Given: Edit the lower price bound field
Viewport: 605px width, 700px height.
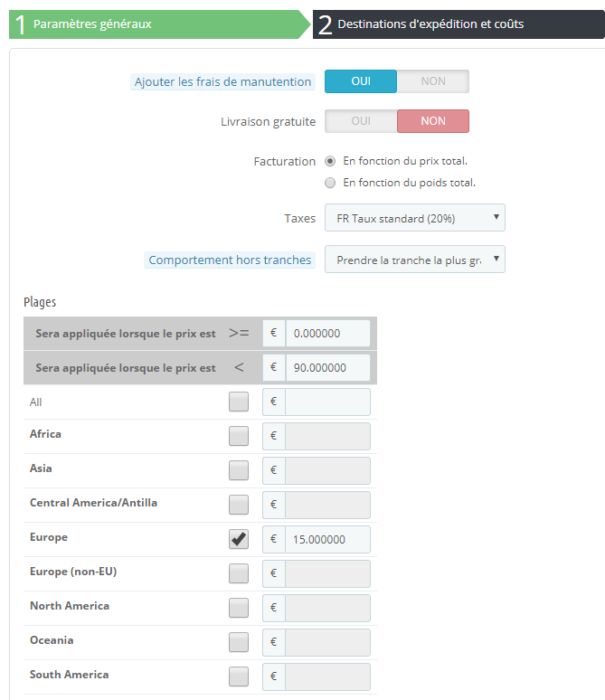Looking at the screenshot, I should click(327, 333).
